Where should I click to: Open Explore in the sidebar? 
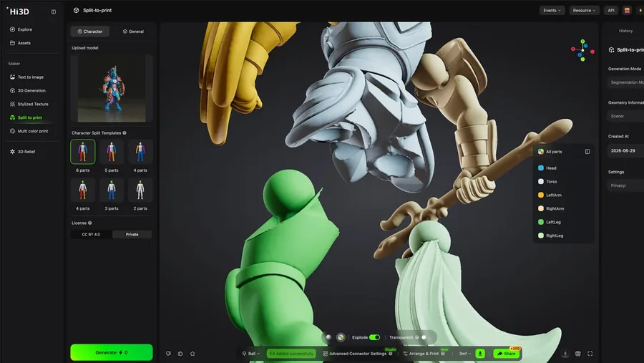tap(21, 29)
